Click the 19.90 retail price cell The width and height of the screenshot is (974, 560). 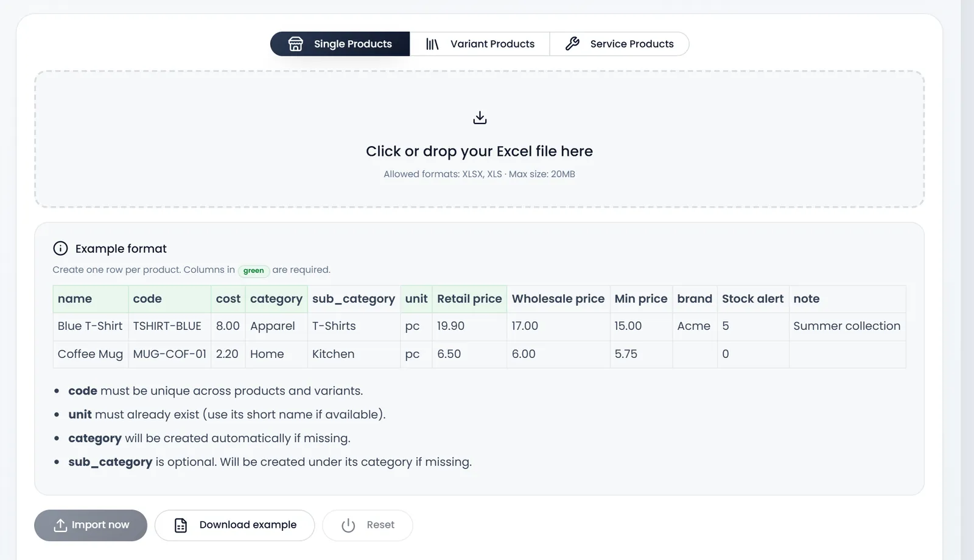pos(469,326)
